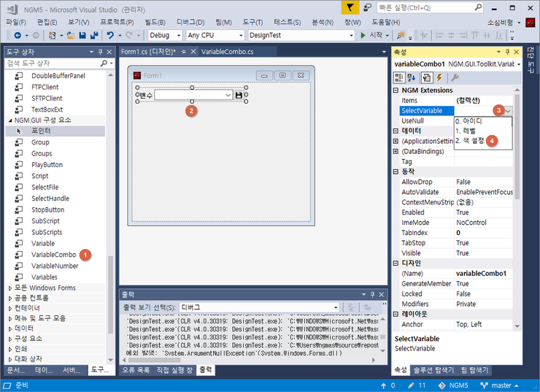Select VariableNumber in the toolbox
The image size is (540, 392).
(55, 266)
